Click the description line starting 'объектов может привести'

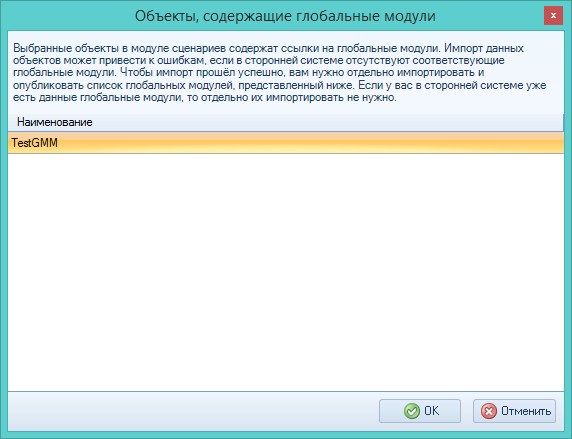click(259, 60)
